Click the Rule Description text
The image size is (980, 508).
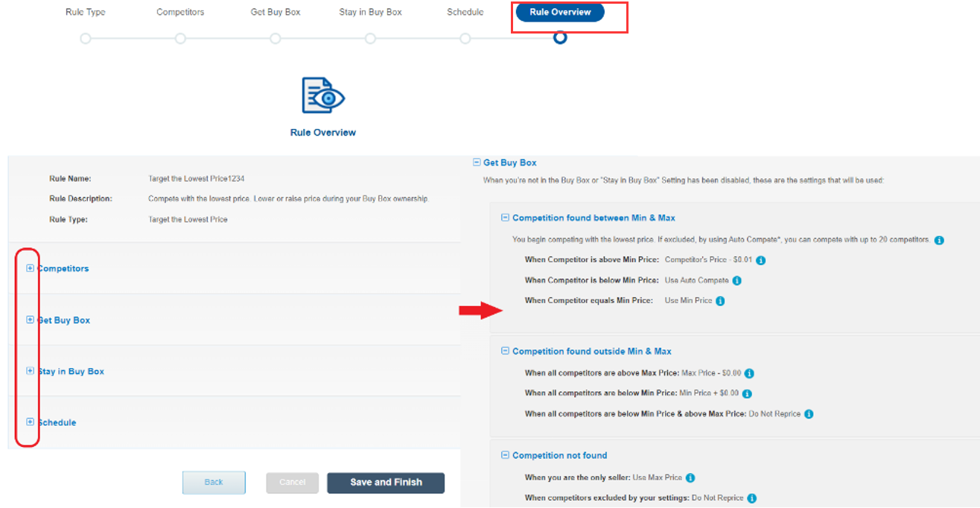(288, 199)
